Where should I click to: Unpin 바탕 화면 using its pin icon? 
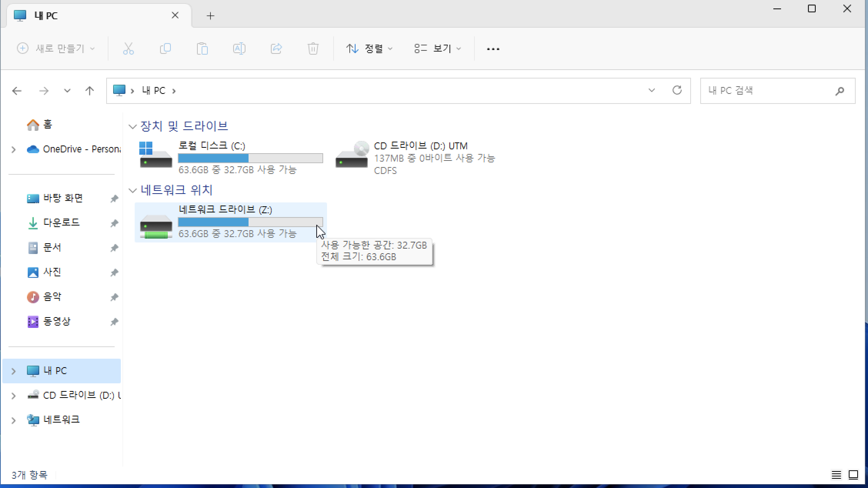click(114, 199)
